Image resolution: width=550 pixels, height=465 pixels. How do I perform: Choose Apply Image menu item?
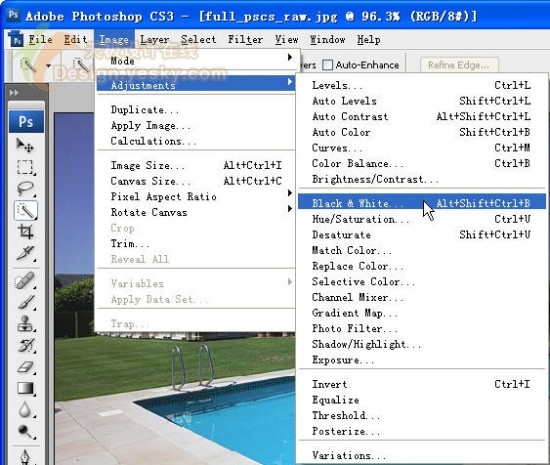point(195,126)
